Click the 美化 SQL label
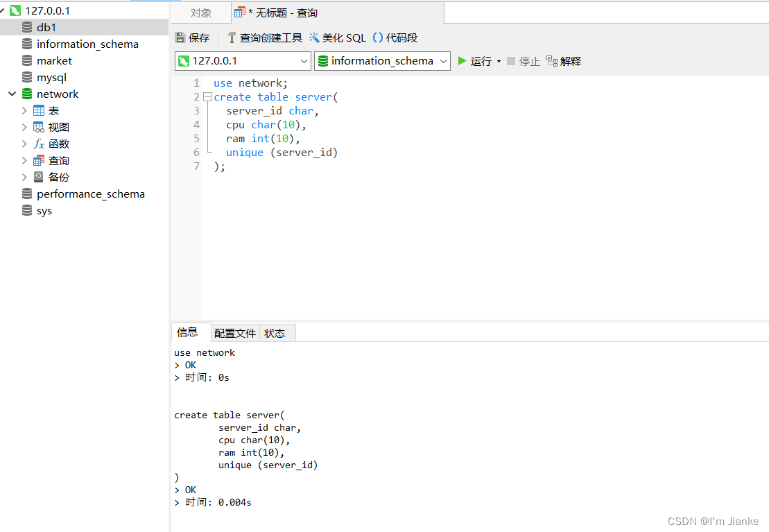The image size is (769, 532). click(344, 37)
